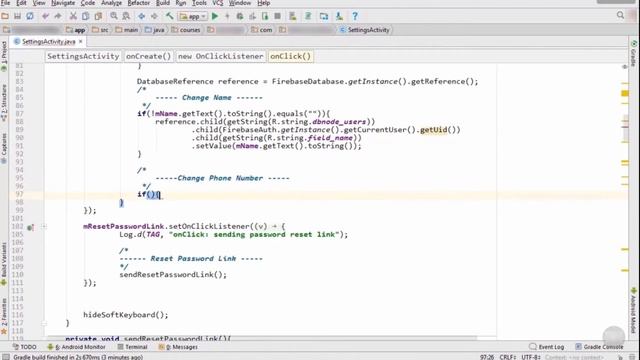Image resolution: width=640 pixels, height=360 pixels.
Task: Click the Copy toolbar icon
Action: point(85,16)
